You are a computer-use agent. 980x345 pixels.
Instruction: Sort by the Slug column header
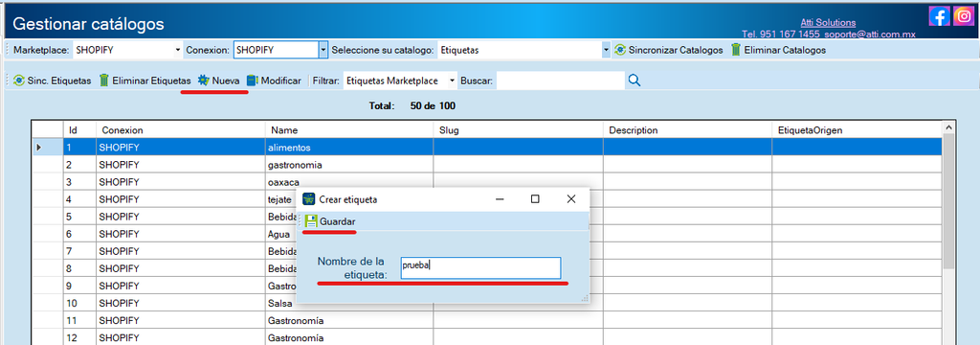point(518,129)
